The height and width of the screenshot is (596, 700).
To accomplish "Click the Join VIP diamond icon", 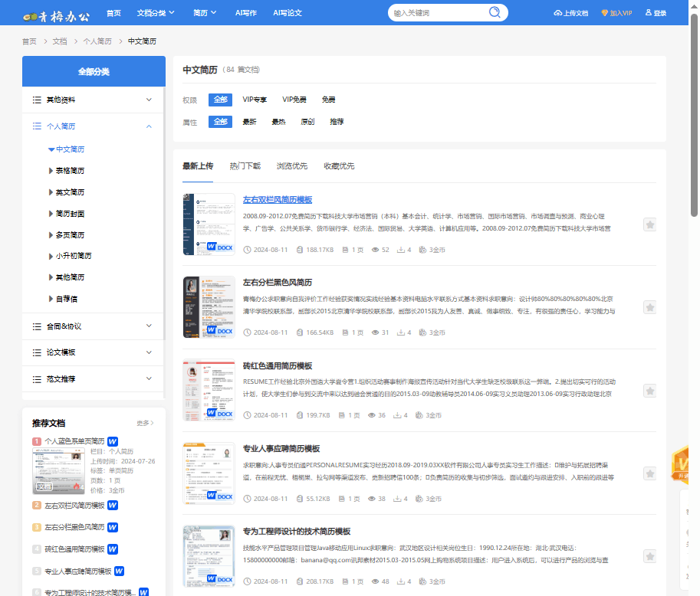I will pyautogui.click(x=605, y=13).
